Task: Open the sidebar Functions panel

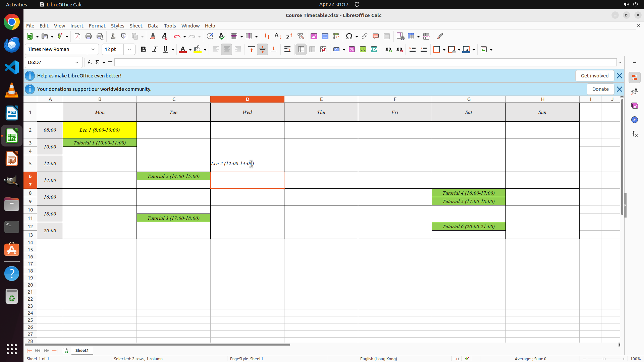Action: tap(635, 134)
